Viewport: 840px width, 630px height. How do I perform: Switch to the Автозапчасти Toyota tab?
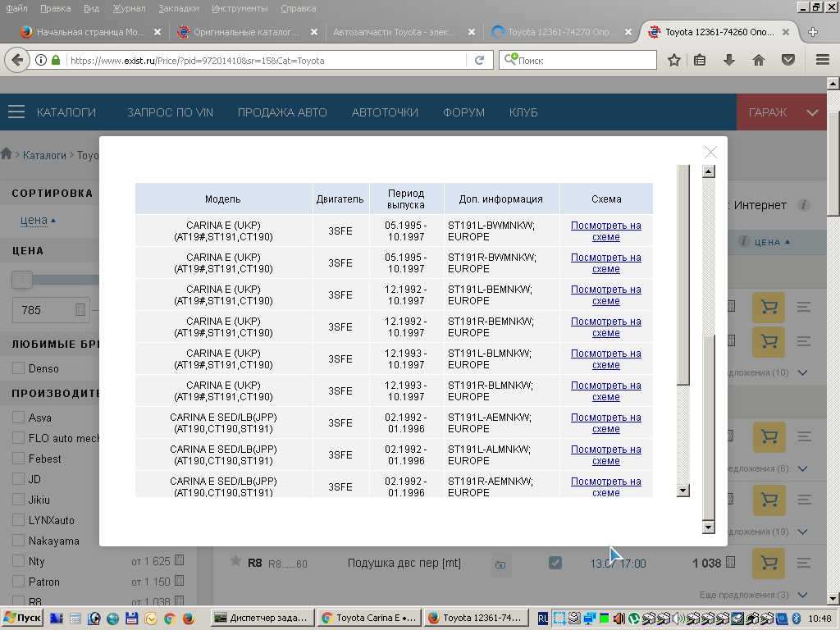[x=397, y=32]
